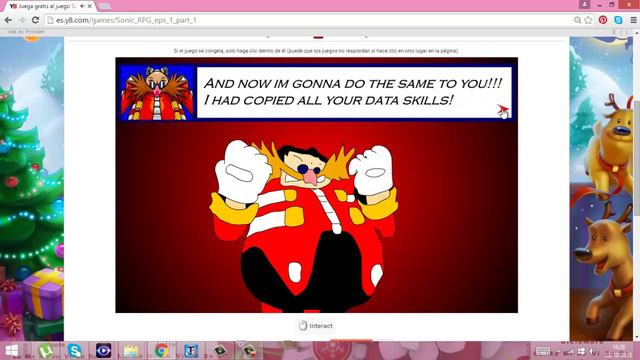
Task: Mute the tab via its speaker icon
Action: 82,6
